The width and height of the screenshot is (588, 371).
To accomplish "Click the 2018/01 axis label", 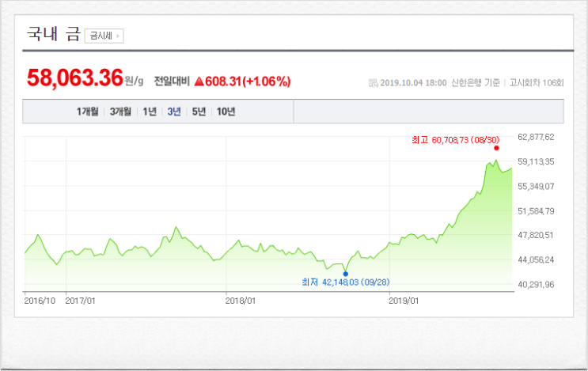I will 241,301.
